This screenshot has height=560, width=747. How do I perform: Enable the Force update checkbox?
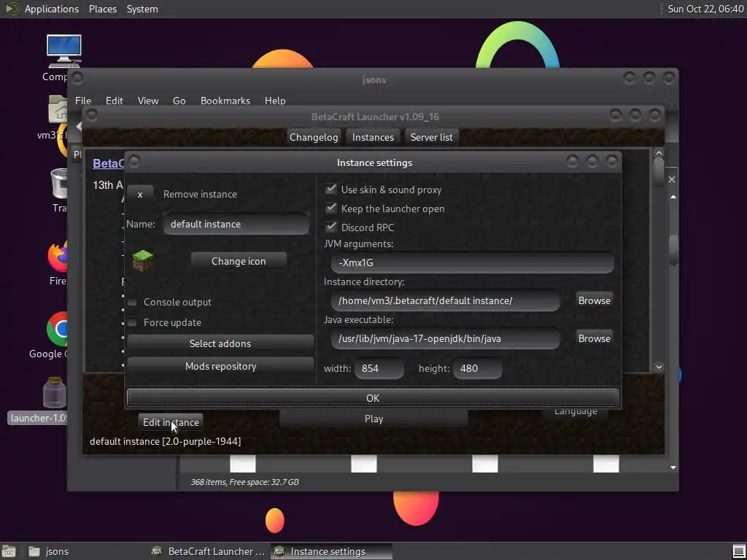pyautogui.click(x=133, y=323)
